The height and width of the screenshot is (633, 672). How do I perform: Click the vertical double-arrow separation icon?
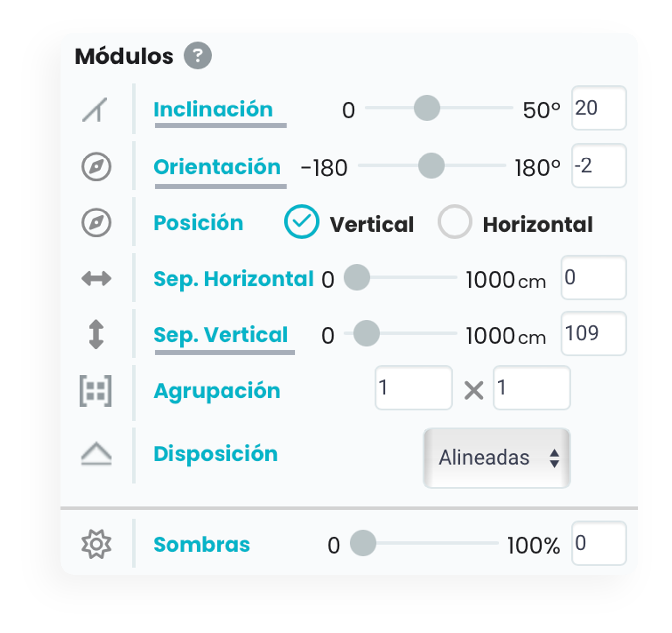(96, 335)
